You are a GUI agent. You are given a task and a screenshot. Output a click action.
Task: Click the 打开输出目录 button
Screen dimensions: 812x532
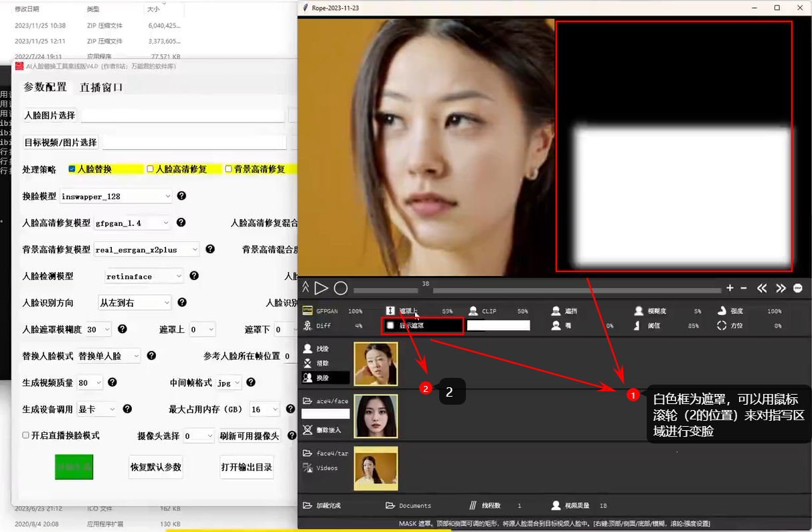coord(247,467)
